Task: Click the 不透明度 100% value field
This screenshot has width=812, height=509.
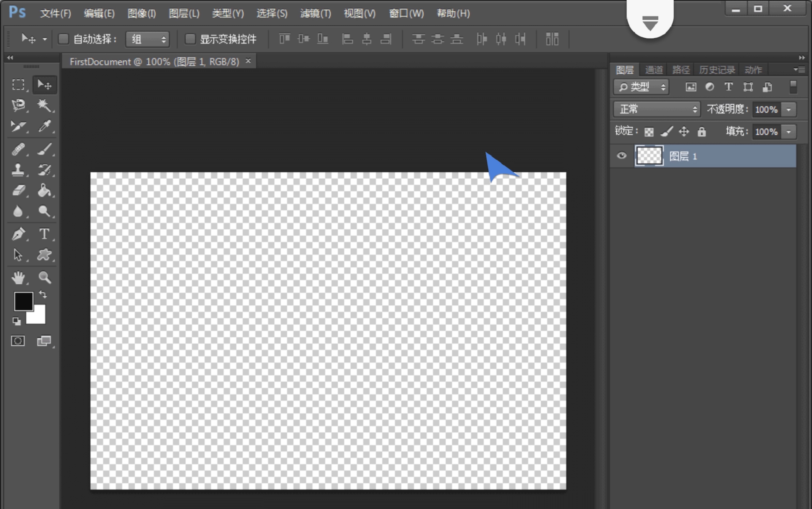Action: pos(766,109)
